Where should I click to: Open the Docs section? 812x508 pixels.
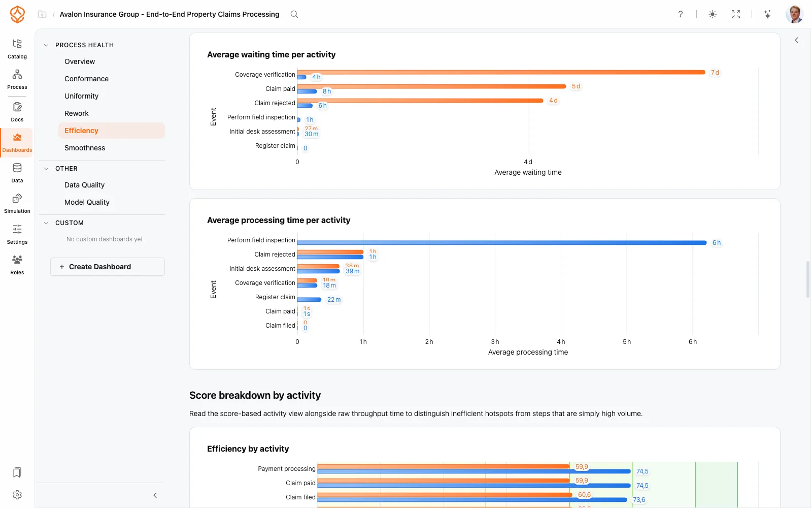pyautogui.click(x=17, y=112)
